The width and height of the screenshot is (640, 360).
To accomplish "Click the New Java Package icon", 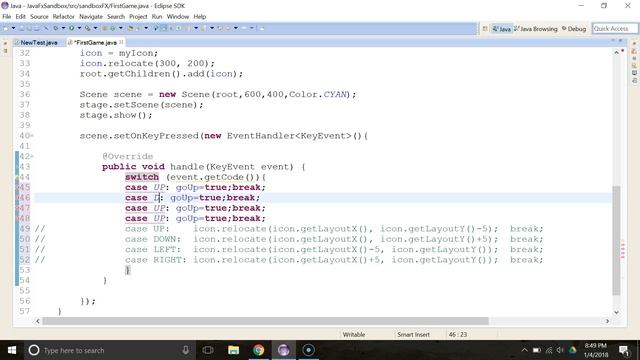I will 104,28.
